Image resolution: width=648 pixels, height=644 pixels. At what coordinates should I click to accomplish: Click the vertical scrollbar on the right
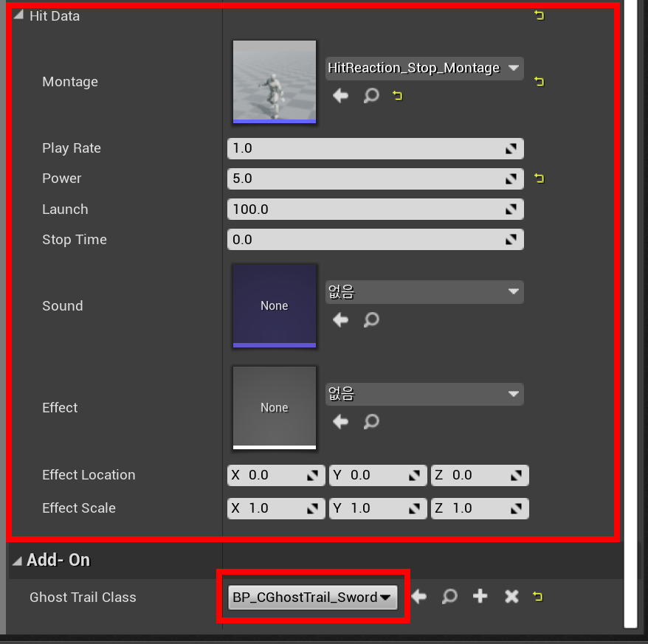(x=630, y=314)
